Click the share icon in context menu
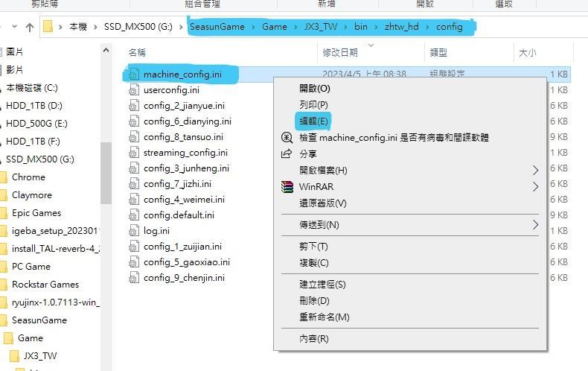This screenshot has width=588, height=371. point(287,153)
